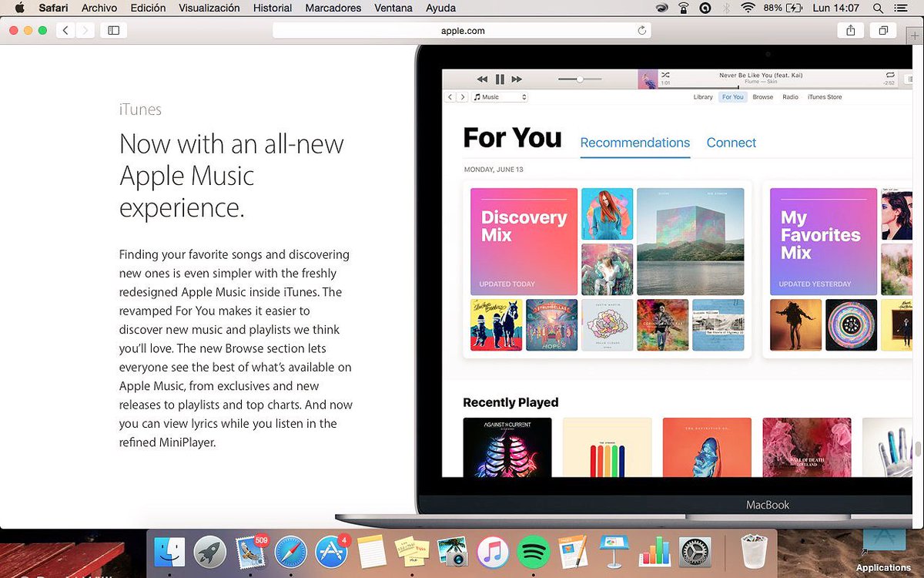Open the My Favorites Mix card
The width and height of the screenshot is (924, 578).
tap(823, 242)
